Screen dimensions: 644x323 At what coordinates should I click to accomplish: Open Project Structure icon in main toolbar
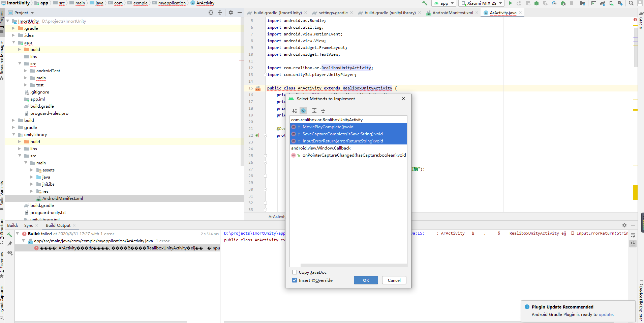tap(582, 3)
